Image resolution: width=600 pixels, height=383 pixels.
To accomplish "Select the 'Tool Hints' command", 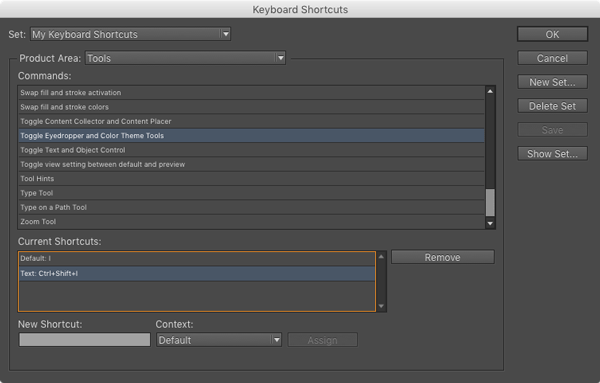I will [251, 179].
